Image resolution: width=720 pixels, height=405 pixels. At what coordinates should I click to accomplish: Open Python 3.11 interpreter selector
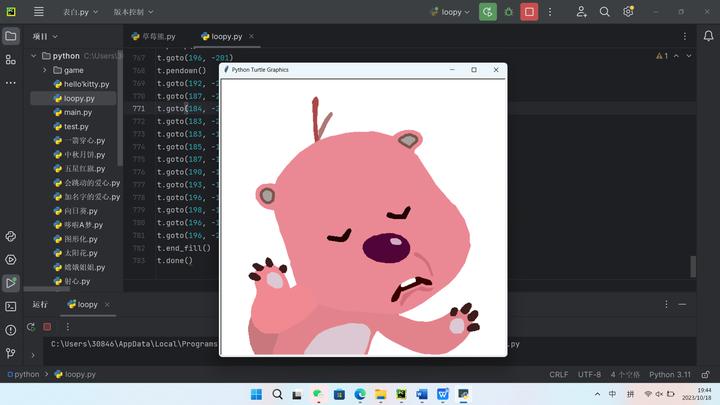[x=670, y=375]
